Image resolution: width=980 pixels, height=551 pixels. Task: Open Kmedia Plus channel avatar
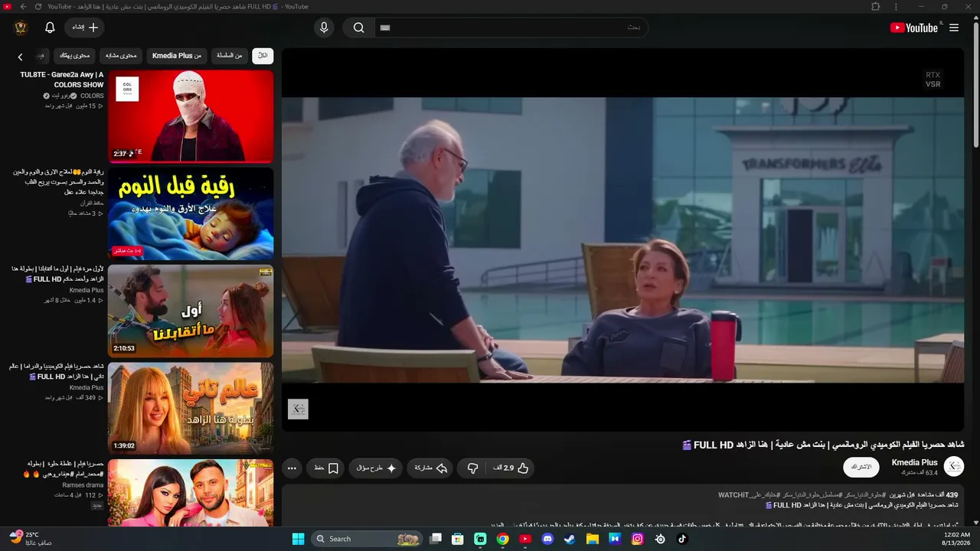[x=954, y=466]
